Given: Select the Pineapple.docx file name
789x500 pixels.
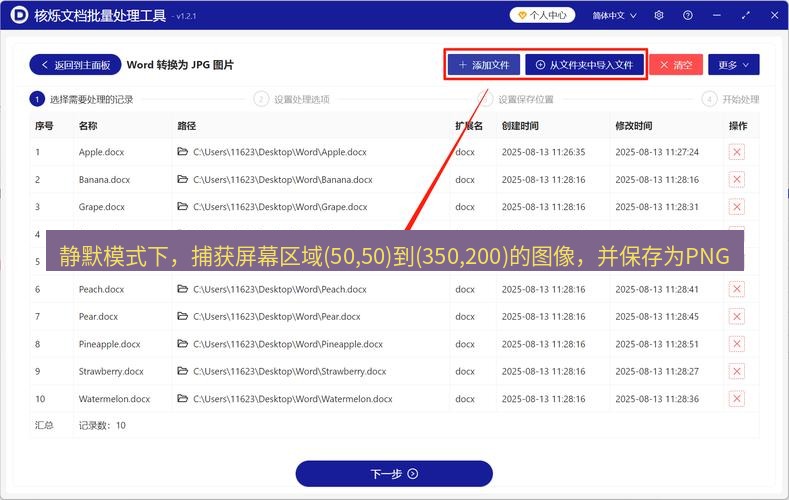Looking at the screenshot, I should [110, 344].
